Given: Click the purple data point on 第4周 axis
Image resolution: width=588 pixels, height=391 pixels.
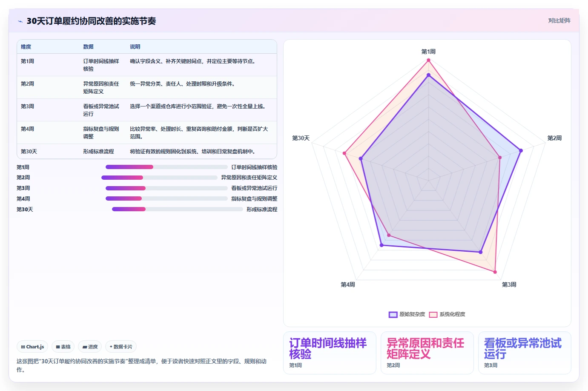Looking at the screenshot, I should pyautogui.click(x=381, y=245).
